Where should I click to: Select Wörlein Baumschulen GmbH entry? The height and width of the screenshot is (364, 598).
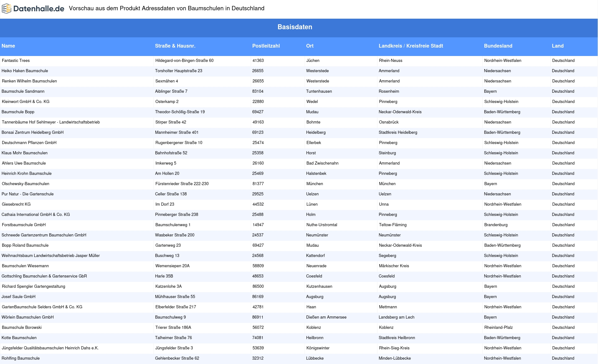click(28, 317)
